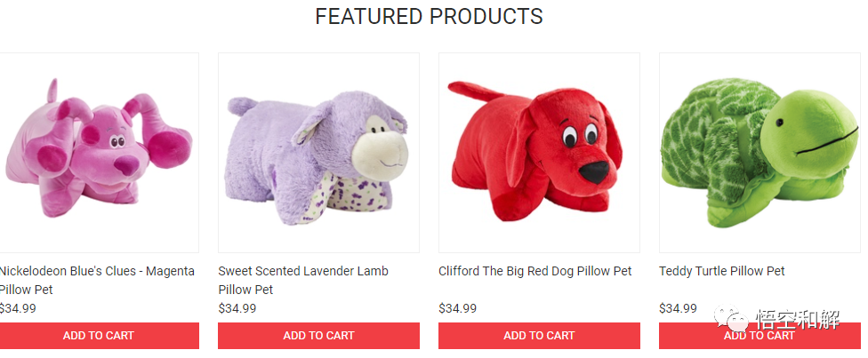Click the $34.99 price under Magenta Pillow Pet

click(18, 308)
